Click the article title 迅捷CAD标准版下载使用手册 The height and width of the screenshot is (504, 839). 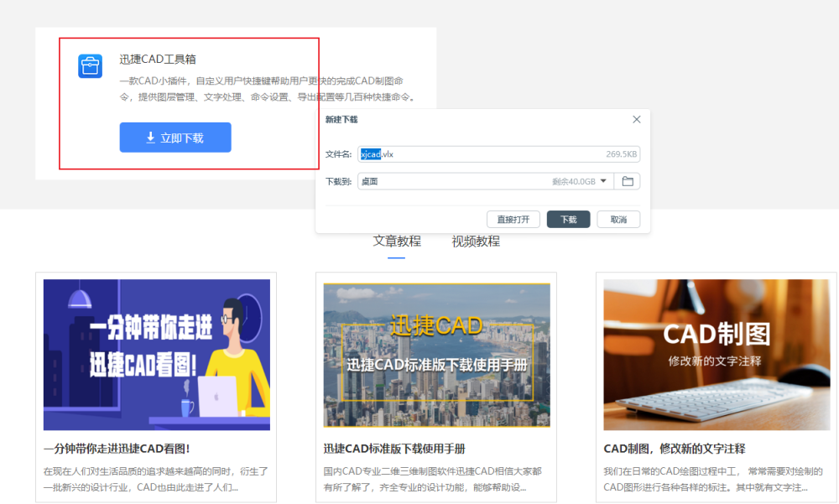pos(394,449)
